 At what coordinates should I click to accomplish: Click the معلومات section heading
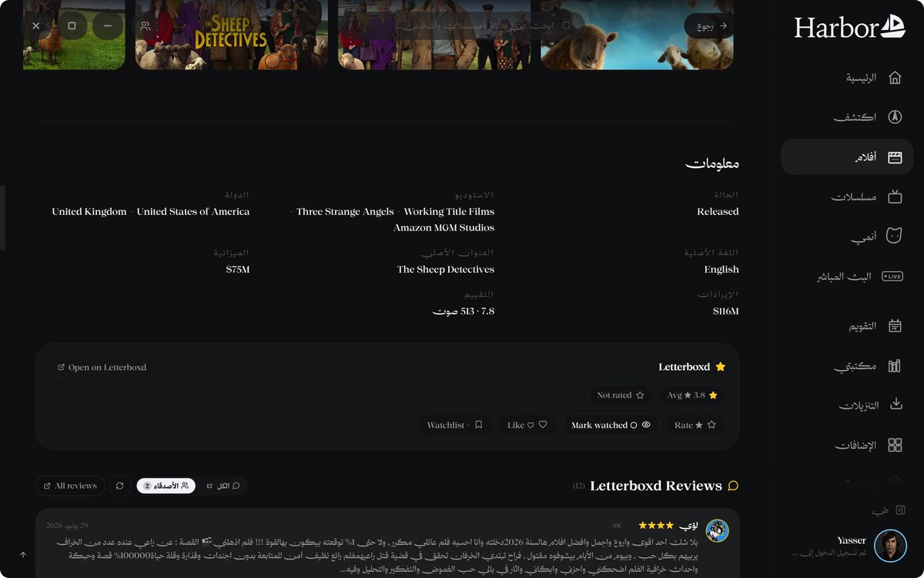(712, 163)
